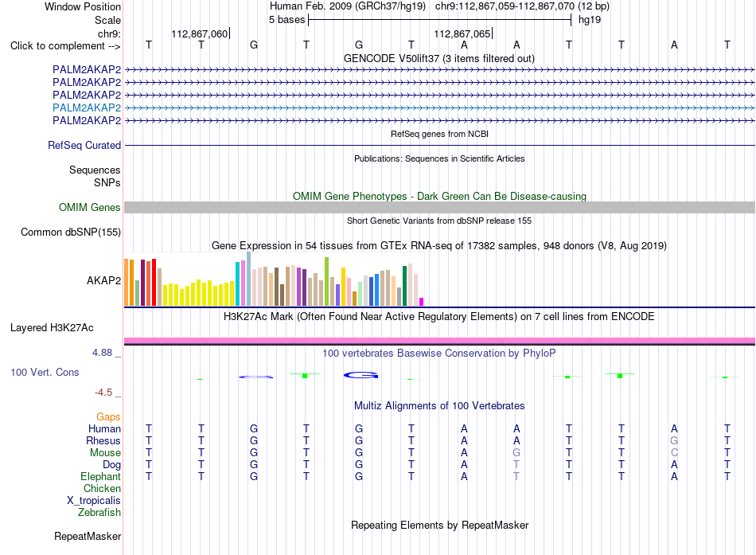Click the 4.88 PhyloP upper scale value
This screenshot has width=756, height=555.
(x=102, y=353)
